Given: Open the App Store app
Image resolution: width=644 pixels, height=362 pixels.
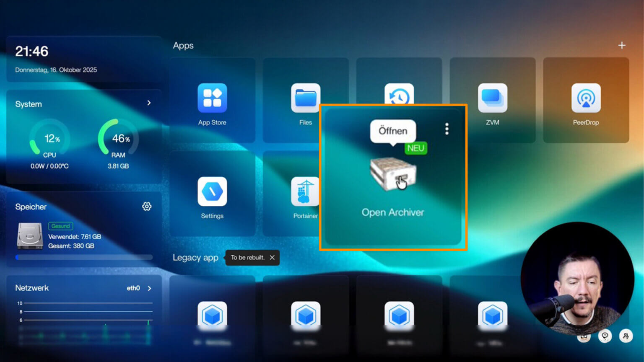Looking at the screenshot, I should [x=212, y=98].
